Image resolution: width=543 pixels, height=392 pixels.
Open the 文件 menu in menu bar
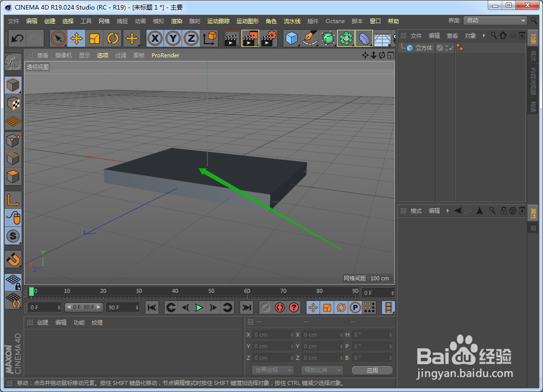click(14, 21)
